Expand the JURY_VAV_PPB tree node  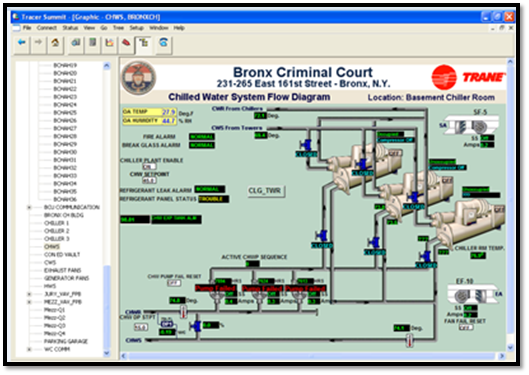pyautogui.click(x=29, y=294)
